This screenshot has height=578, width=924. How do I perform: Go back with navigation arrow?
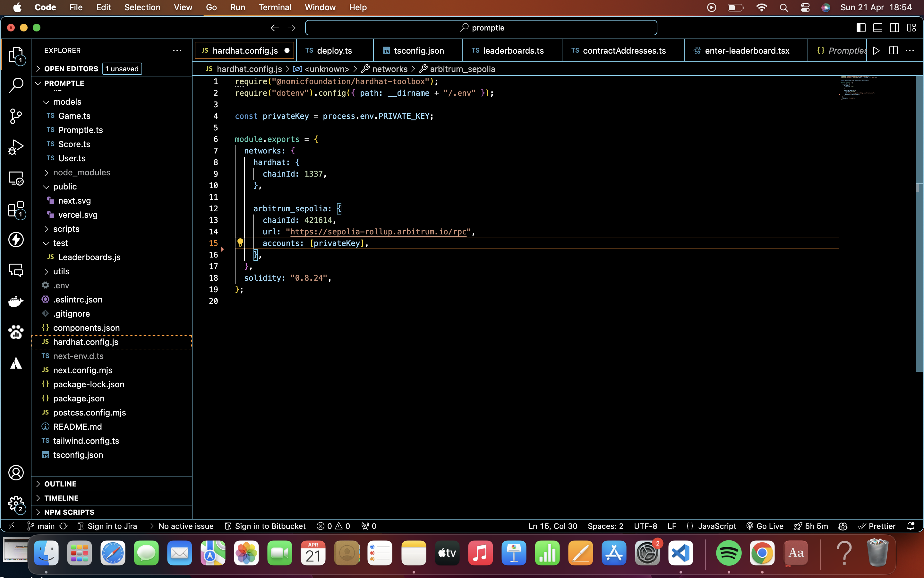point(275,28)
